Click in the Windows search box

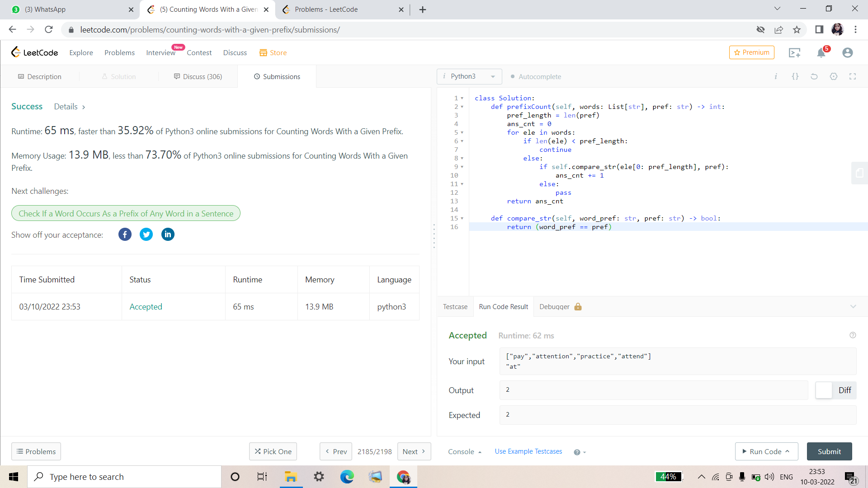click(x=124, y=477)
